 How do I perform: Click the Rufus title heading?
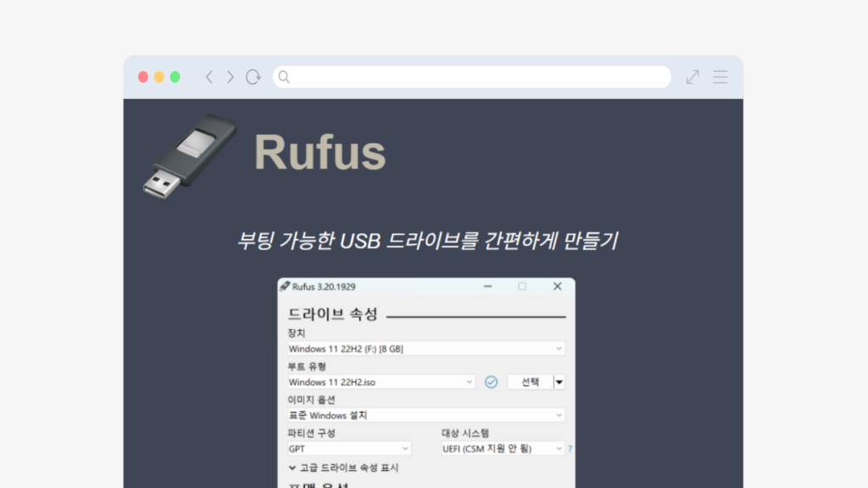[320, 152]
